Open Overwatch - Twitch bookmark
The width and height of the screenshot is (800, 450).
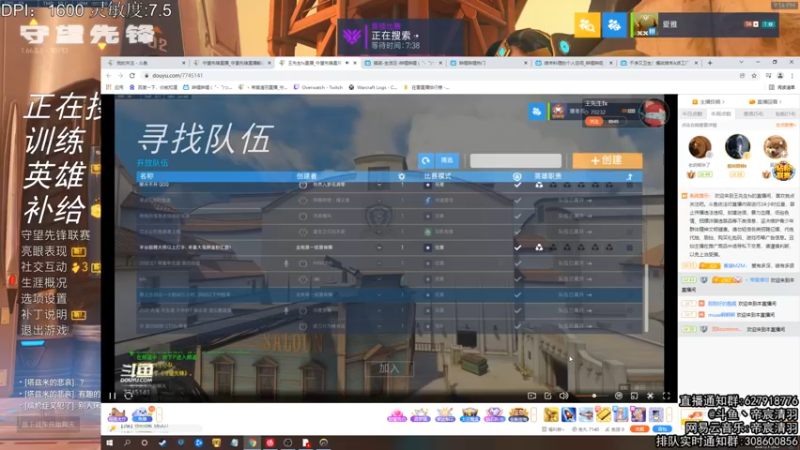coord(318,87)
